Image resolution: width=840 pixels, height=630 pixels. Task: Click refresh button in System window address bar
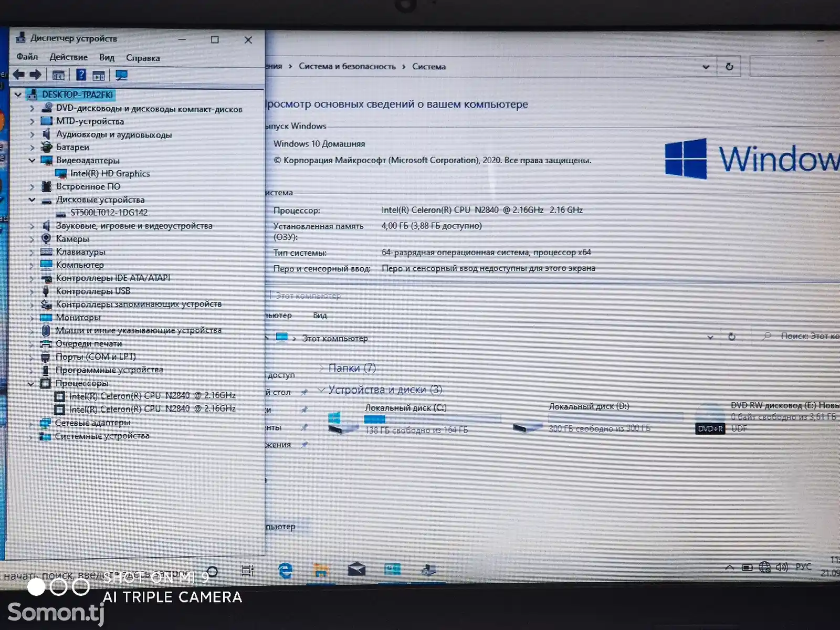click(x=729, y=67)
